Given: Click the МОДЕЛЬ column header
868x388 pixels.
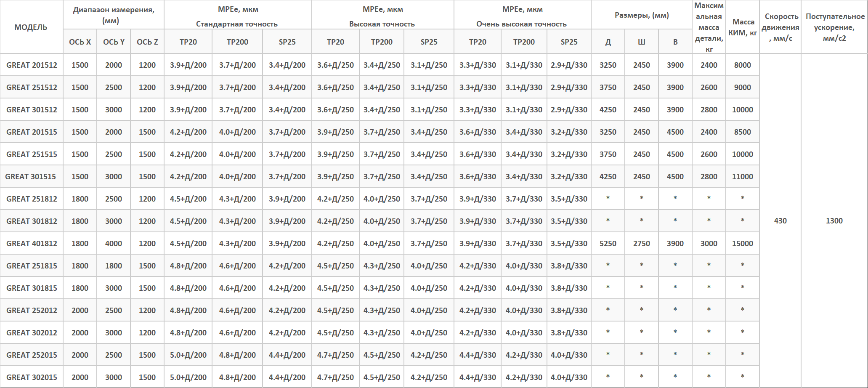Looking at the screenshot, I should 31,27.
